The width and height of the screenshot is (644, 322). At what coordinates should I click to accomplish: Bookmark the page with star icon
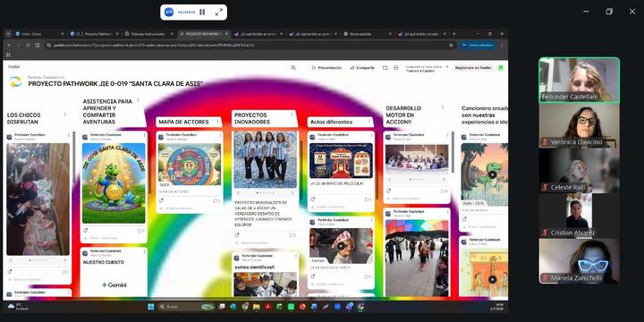pos(451,46)
